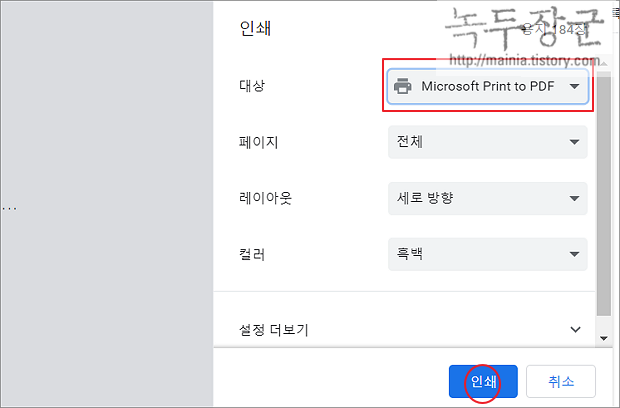Open the 레이아웃 dropdown showing 세로 방향
The height and width of the screenshot is (408, 620).
coord(488,198)
